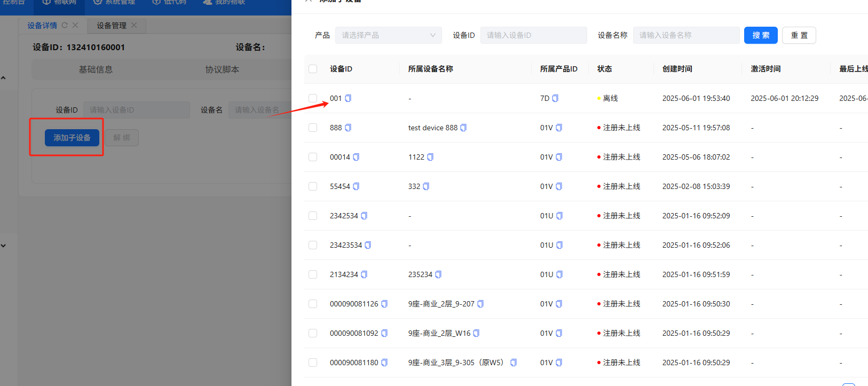Click the 添加子设备 button
This screenshot has height=386, width=868.
[x=72, y=138]
